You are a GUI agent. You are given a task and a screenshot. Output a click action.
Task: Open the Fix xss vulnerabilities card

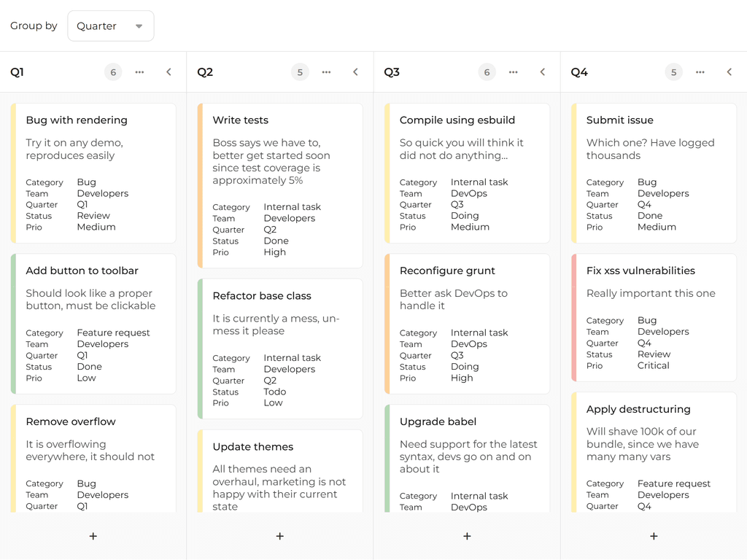point(653,317)
